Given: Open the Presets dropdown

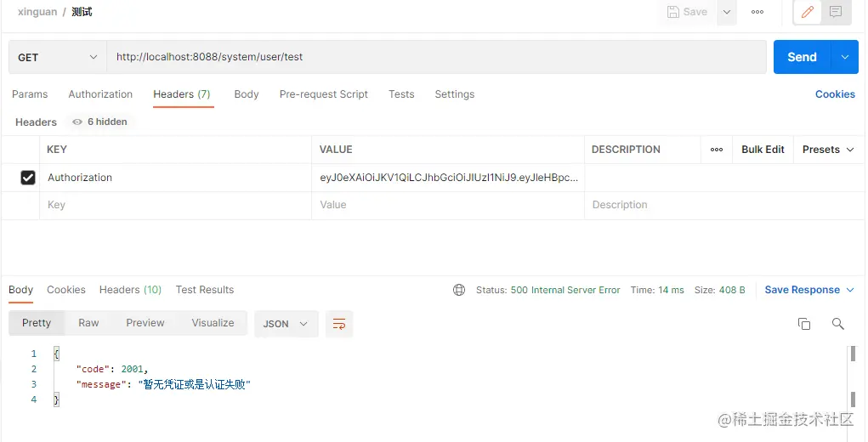Looking at the screenshot, I should [x=828, y=150].
